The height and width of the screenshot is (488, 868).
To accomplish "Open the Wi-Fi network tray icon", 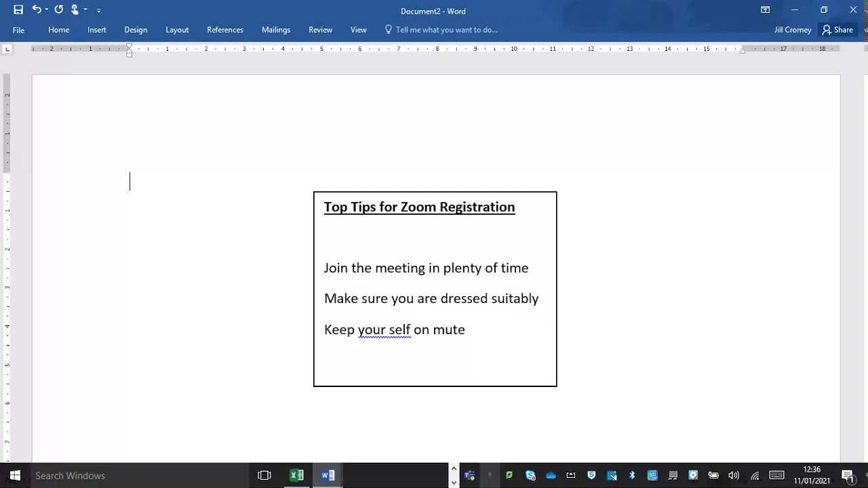I will [x=755, y=475].
